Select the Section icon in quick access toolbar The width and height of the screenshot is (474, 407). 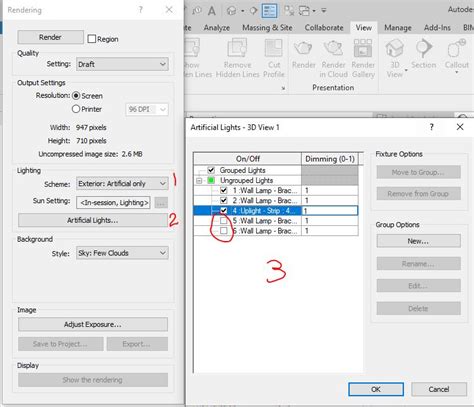(253, 11)
